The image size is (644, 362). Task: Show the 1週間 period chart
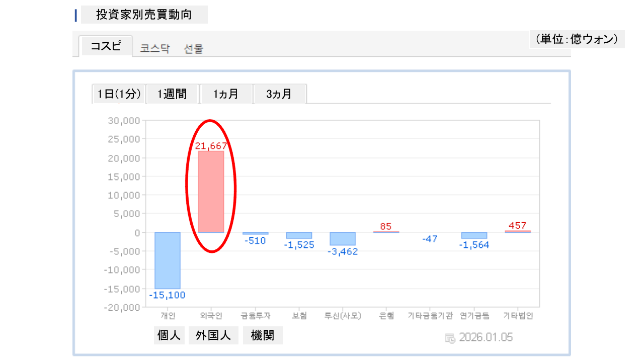172,94
